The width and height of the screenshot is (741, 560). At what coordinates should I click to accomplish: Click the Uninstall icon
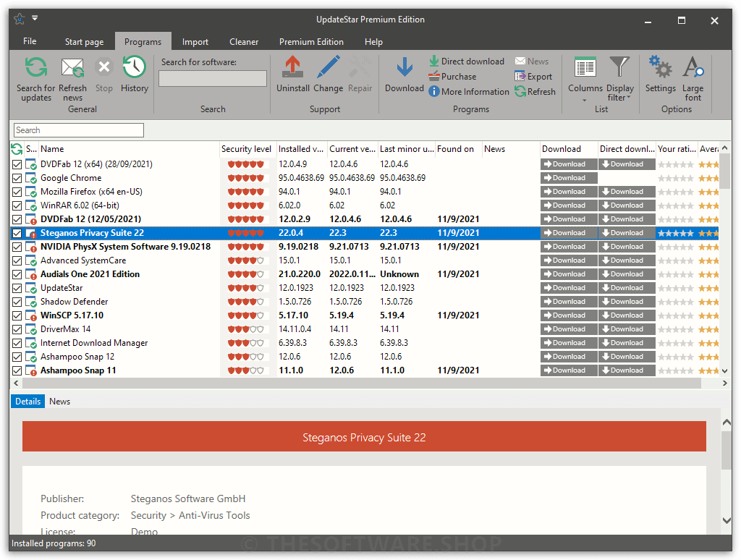pyautogui.click(x=292, y=67)
